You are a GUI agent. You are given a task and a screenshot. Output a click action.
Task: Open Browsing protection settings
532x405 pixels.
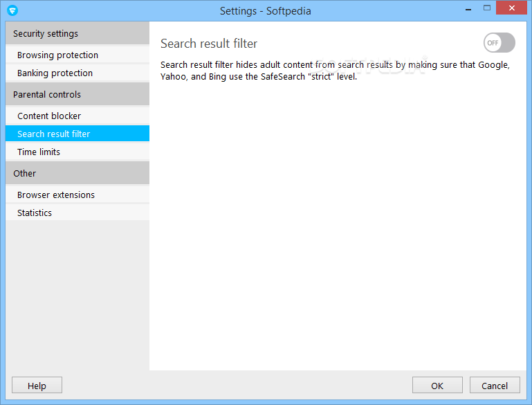coord(77,55)
